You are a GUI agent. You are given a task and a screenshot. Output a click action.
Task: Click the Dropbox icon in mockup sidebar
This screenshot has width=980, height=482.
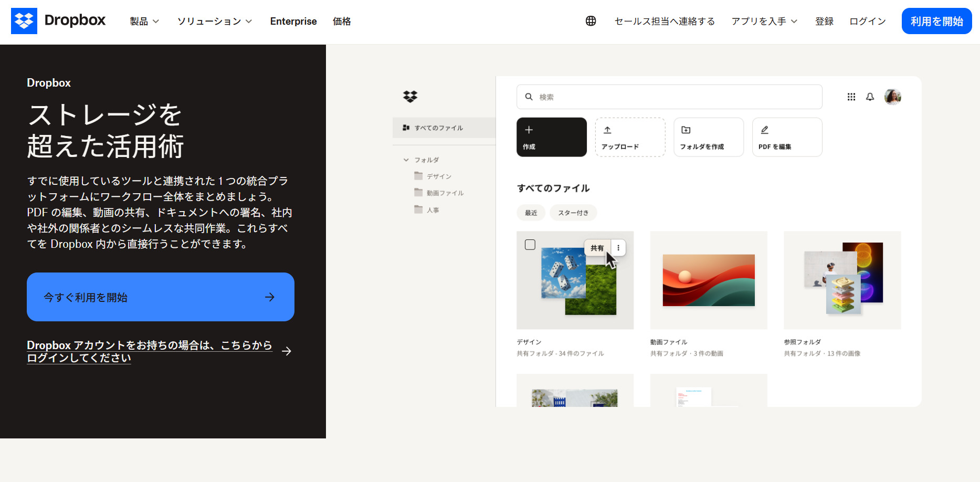[410, 97]
